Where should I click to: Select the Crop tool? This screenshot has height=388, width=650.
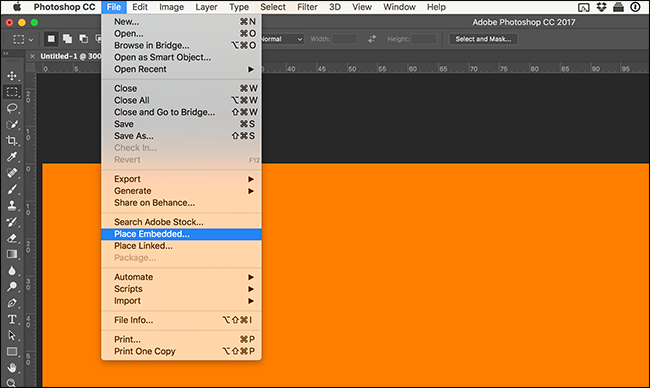12,141
